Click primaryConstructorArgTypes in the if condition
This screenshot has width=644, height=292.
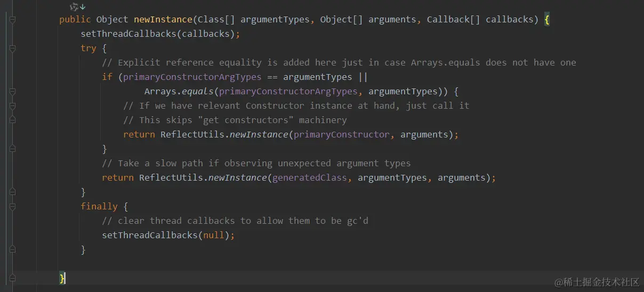pyautogui.click(x=192, y=77)
